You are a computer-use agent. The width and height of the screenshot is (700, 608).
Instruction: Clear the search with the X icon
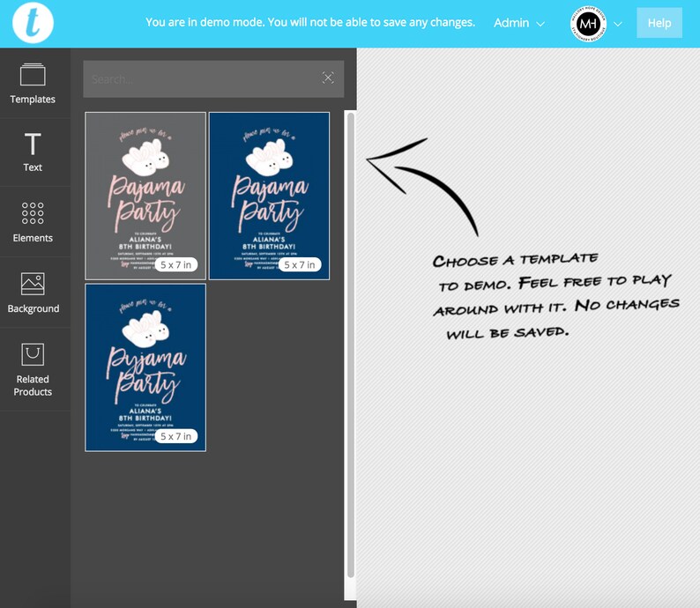click(x=328, y=78)
